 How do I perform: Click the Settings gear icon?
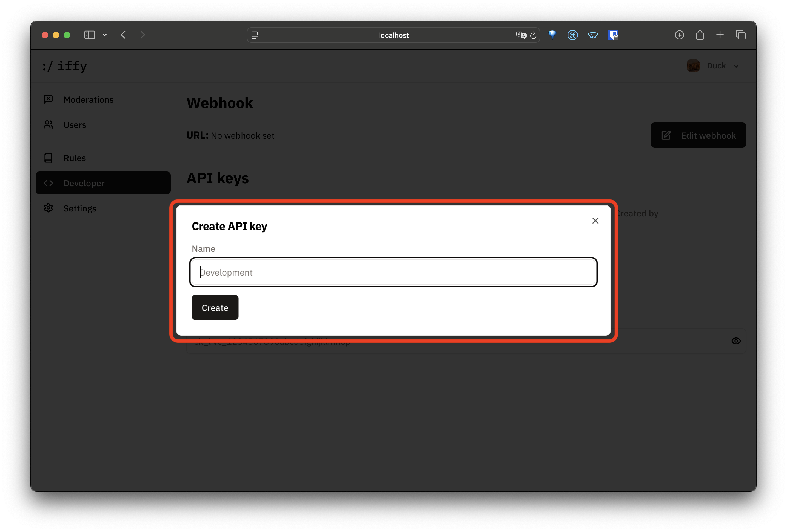(x=49, y=208)
